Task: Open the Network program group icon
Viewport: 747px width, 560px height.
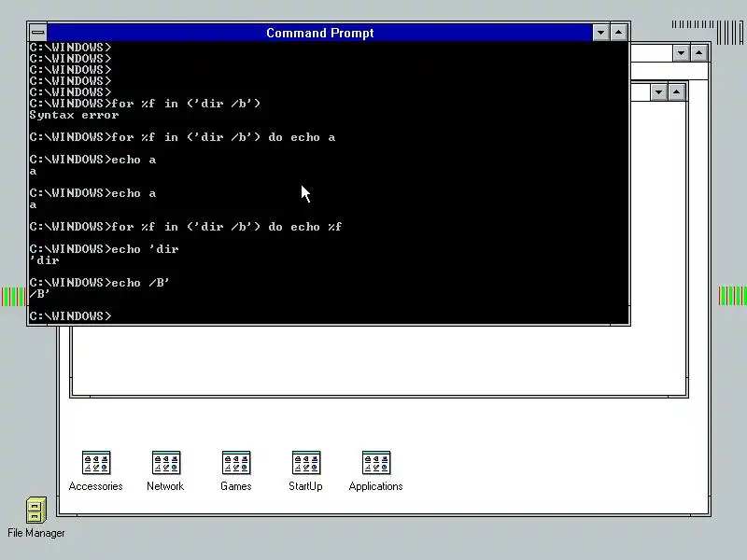Action: pos(166,462)
